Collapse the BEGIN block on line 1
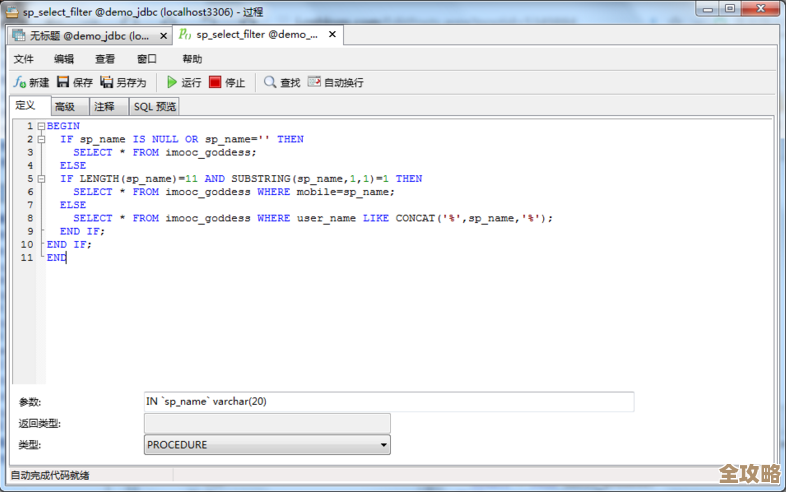 41,126
